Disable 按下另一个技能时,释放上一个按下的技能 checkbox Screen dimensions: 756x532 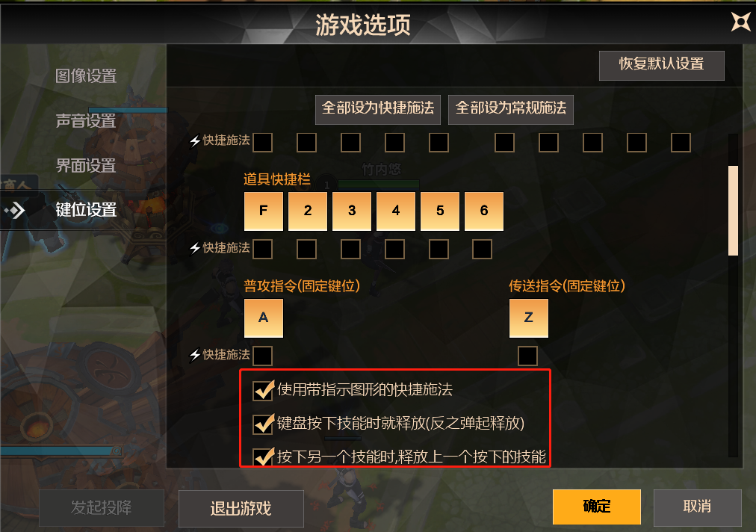click(263, 457)
